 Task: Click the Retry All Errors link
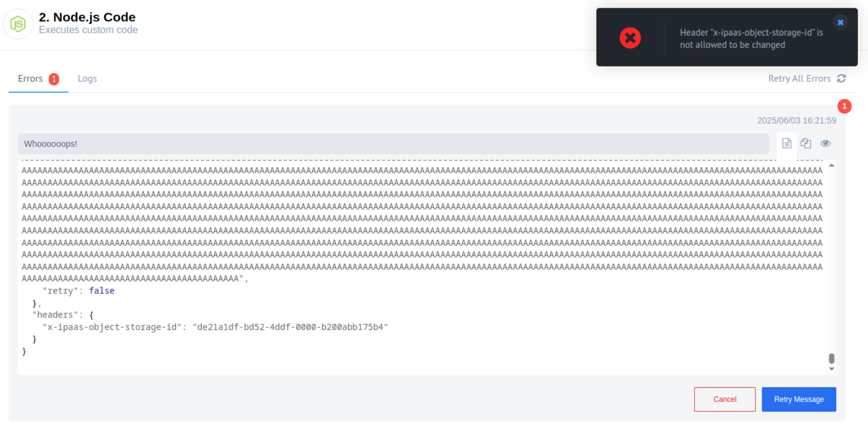point(799,78)
